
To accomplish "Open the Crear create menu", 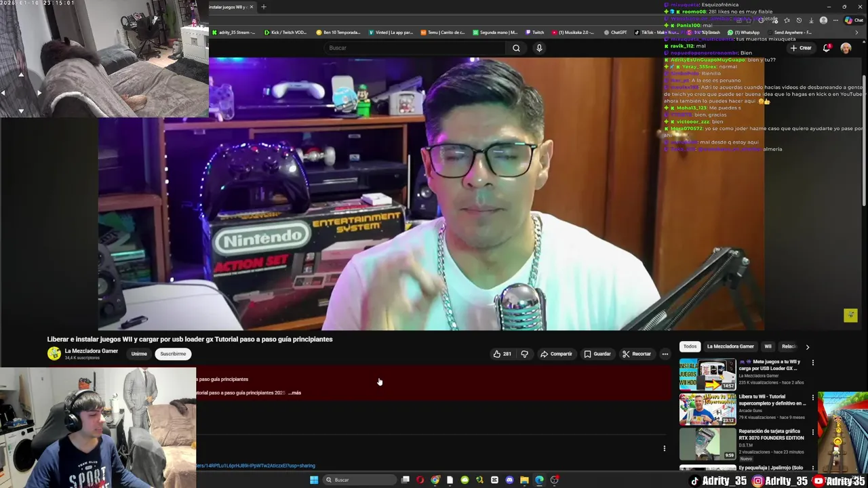I will pos(801,48).
